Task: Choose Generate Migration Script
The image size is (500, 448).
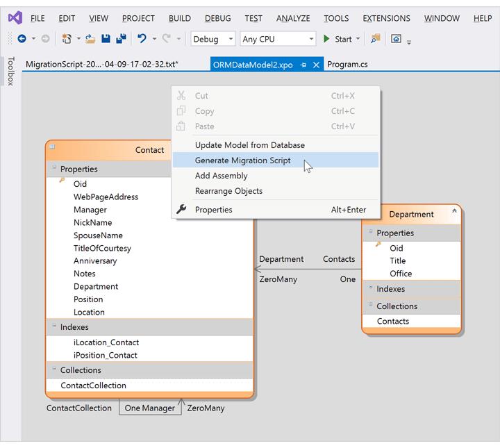Action: (276, 160)
